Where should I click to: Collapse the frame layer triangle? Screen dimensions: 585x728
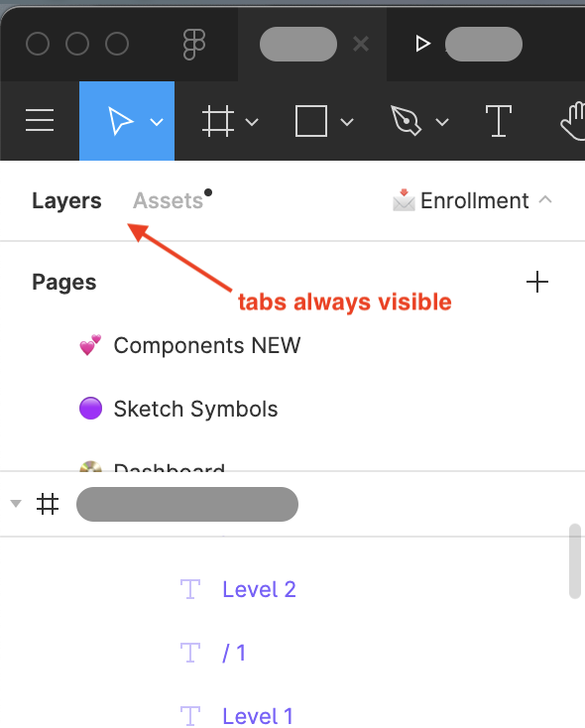click(x=16, y=504)
